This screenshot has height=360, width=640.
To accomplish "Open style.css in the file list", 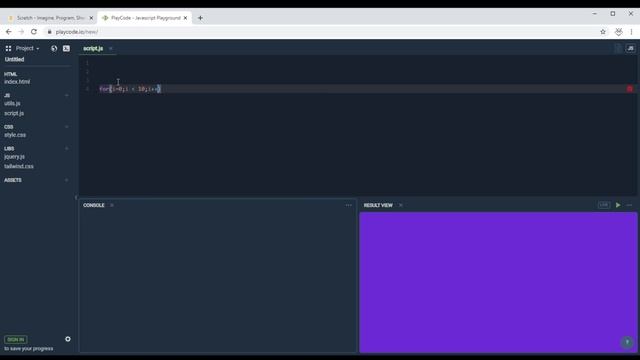I will click(x=15, y=135).
